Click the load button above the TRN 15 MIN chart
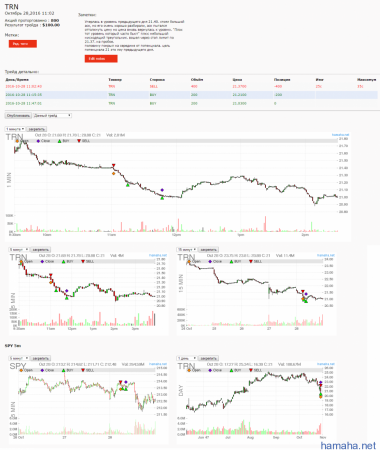This screenshot has width=380, height=450. tap(209, 249)
